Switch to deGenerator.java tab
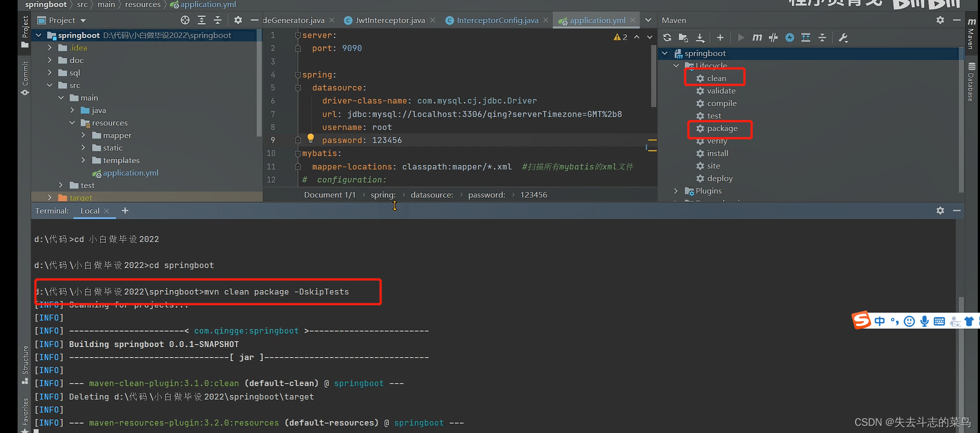The width and height of the screenshot is (980, 433). (294, 20)
